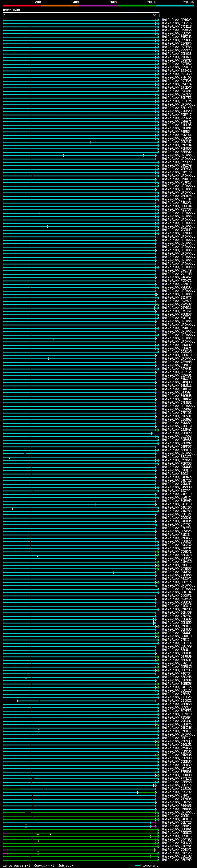
Task: Open hit UniRef100_A9SNW6
Action: click(176, 40)
